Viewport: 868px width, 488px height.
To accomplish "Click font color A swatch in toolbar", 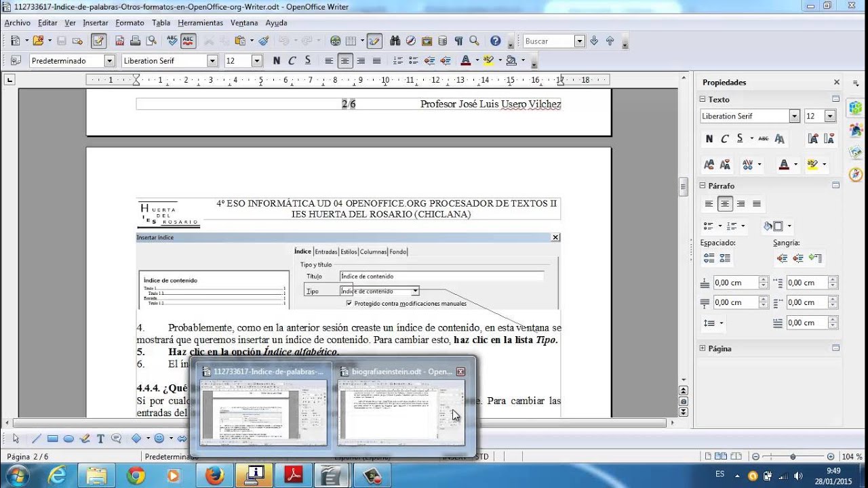I will (465, 60).
